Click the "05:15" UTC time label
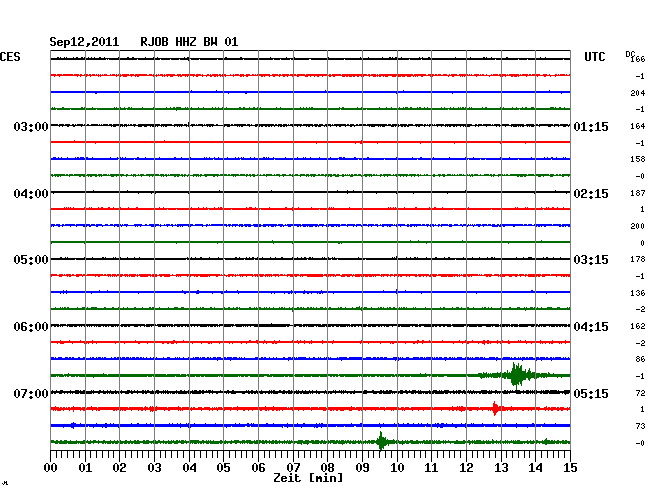Screen dimensions: 650x494 click(x=591, y=393)
